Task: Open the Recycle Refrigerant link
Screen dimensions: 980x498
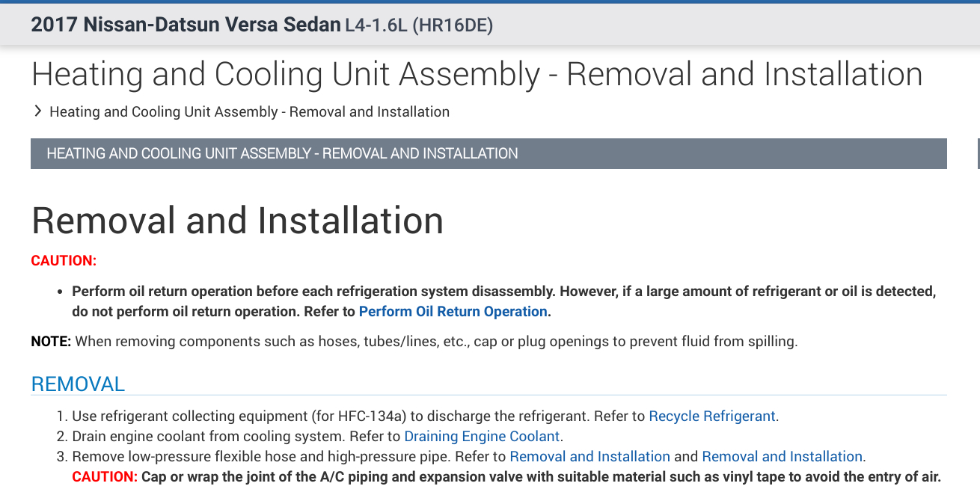Action: [712, 416]
